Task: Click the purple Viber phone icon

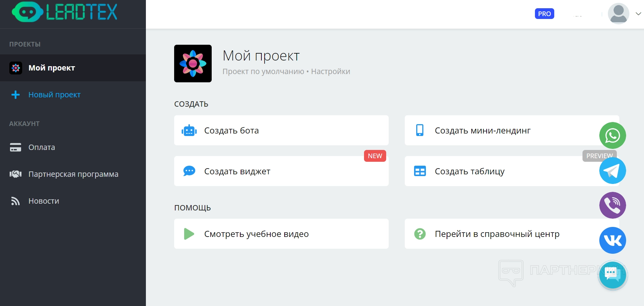Action: click(x=612, y=205)
